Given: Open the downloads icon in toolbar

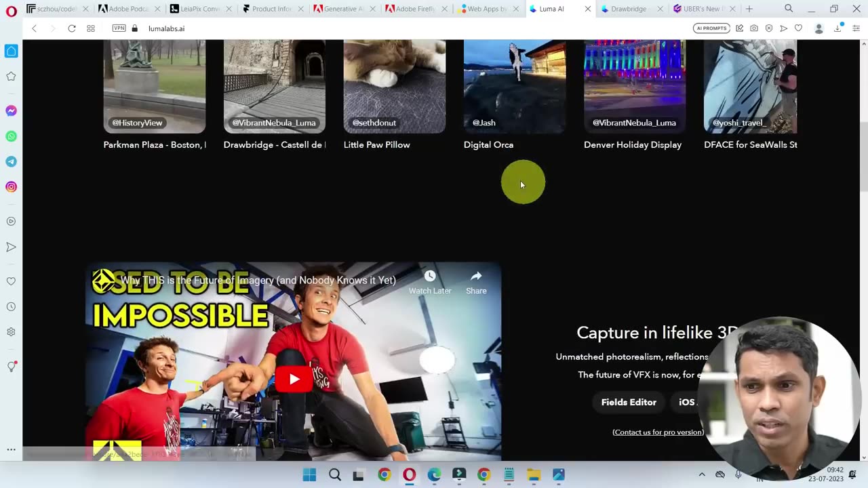Looking at the screenshot, I should pyautogui.click(x=839, y=28).
